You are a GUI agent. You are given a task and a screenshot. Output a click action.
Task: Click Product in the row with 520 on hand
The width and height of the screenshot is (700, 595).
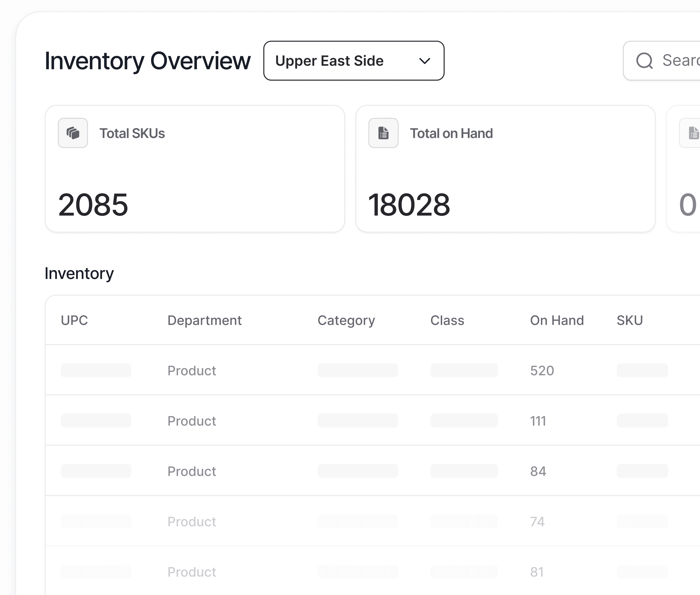click(x=192, y=370)
